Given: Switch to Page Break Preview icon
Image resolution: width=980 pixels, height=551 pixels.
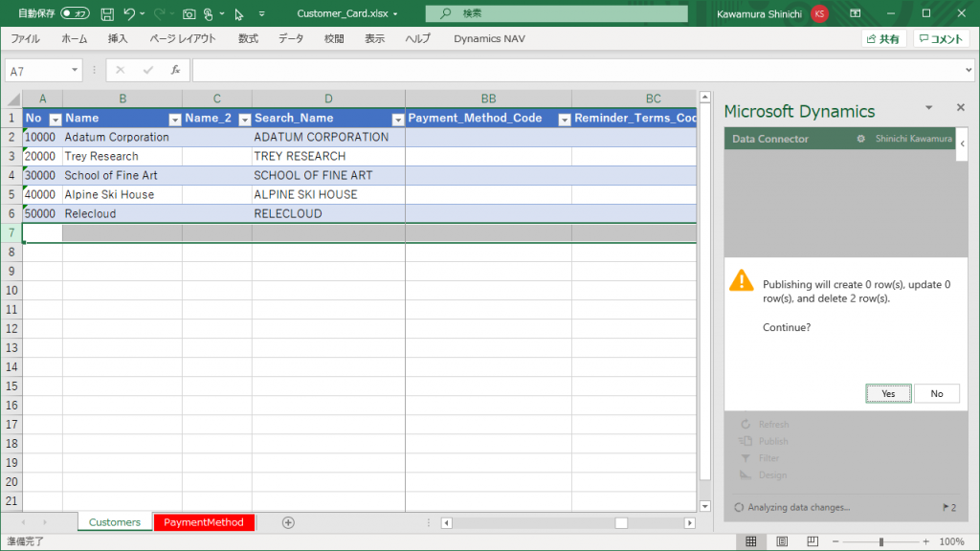Looking at the screenshot, I should click(813, 541).
